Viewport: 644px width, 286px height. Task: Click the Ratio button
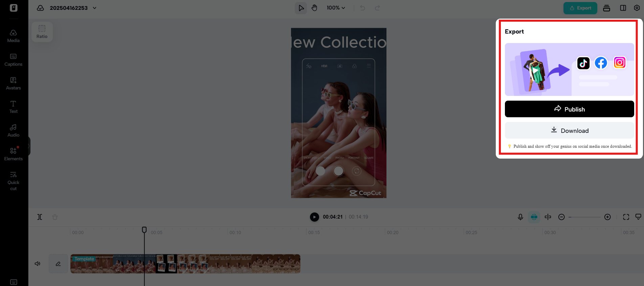pyautogui.click(x=42, y=32)
